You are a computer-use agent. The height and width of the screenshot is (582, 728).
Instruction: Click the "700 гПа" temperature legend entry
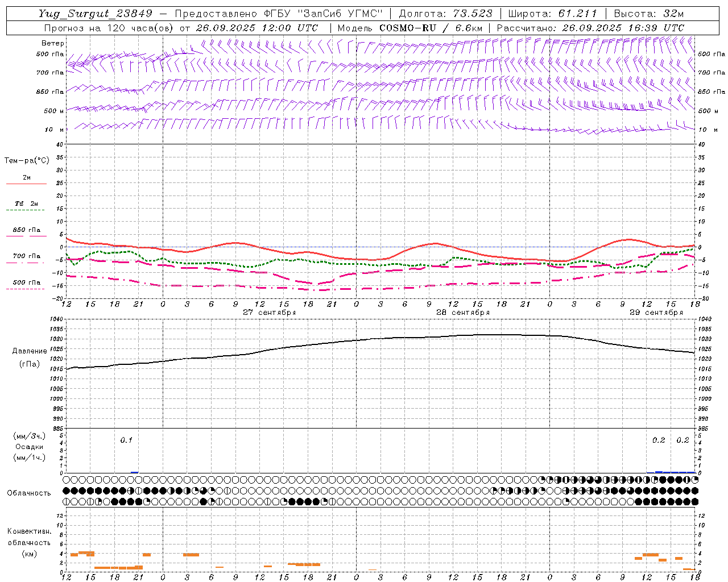pyautogui.click(x=27, y=256)
